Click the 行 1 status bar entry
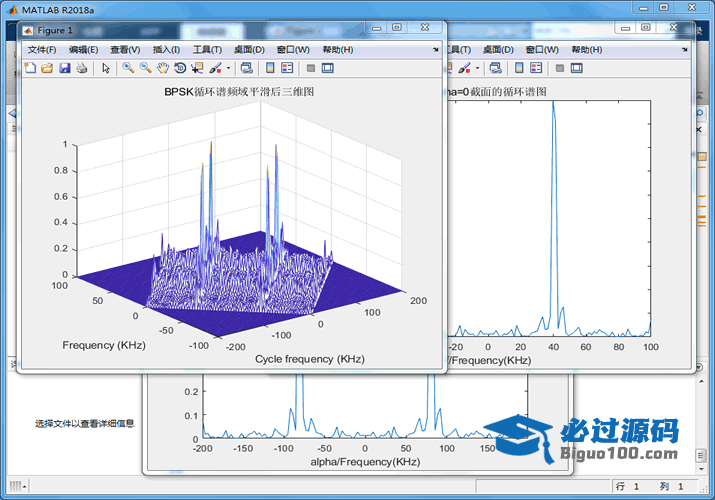Screen dimensions: 715x500 point(627,486)
